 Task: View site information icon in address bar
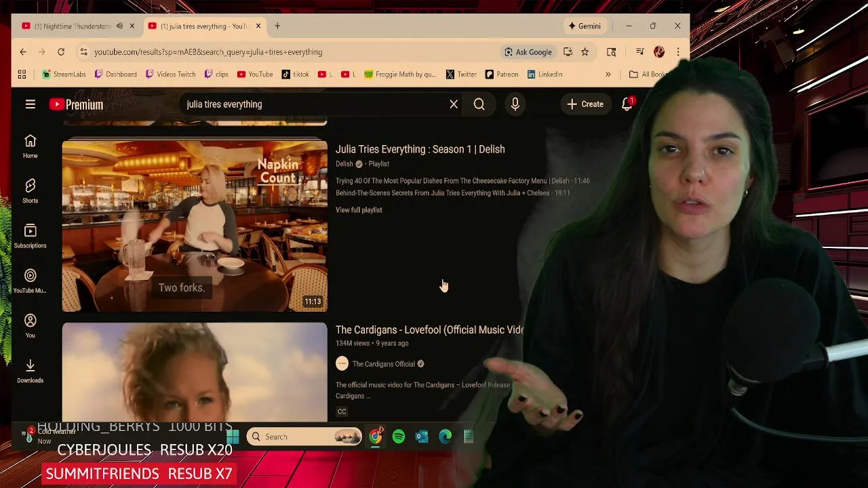point(83,52)
